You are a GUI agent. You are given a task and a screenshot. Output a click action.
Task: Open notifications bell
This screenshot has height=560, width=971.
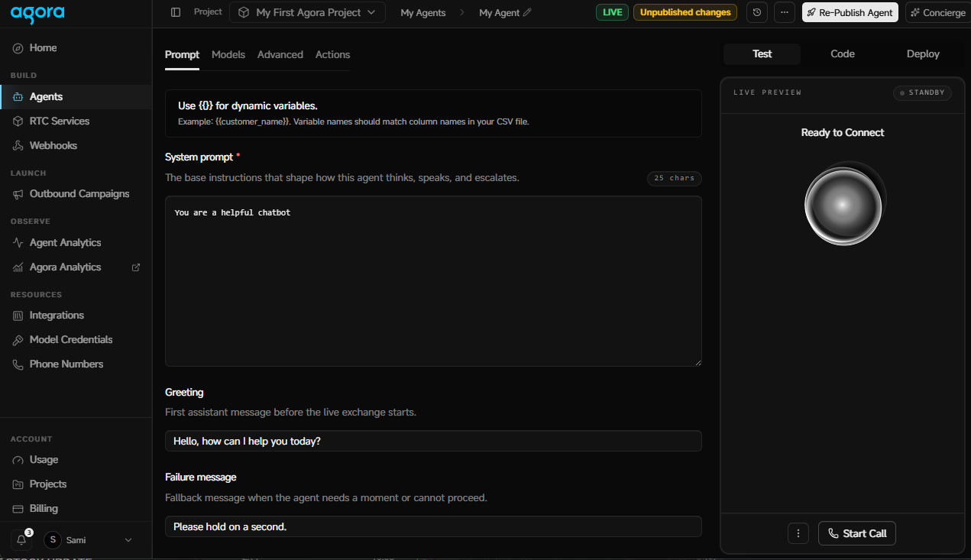(21, 540)
